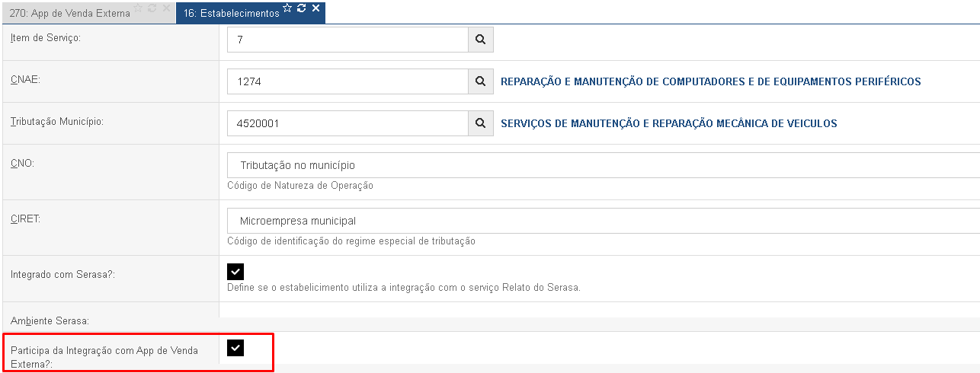Click Código de identificação do regime hint

click(x=351, y=241)
